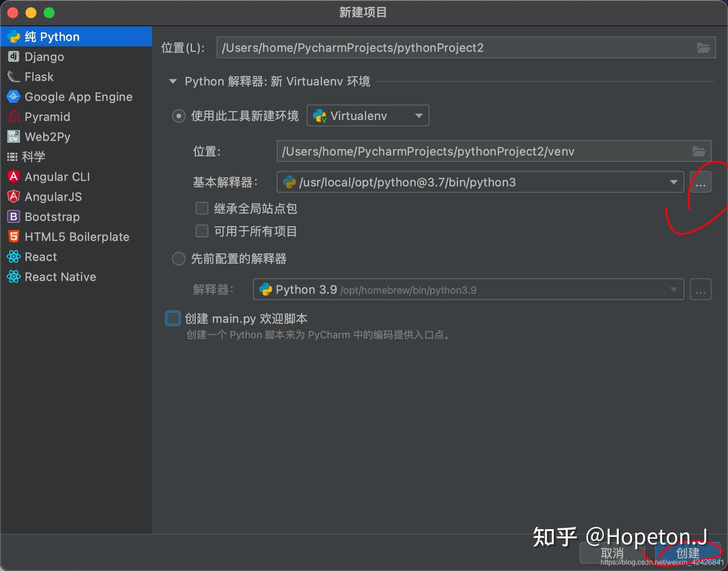Open the Virtualenv tool dropdown
The image size is (728, 571).
[x=368, y=116]
